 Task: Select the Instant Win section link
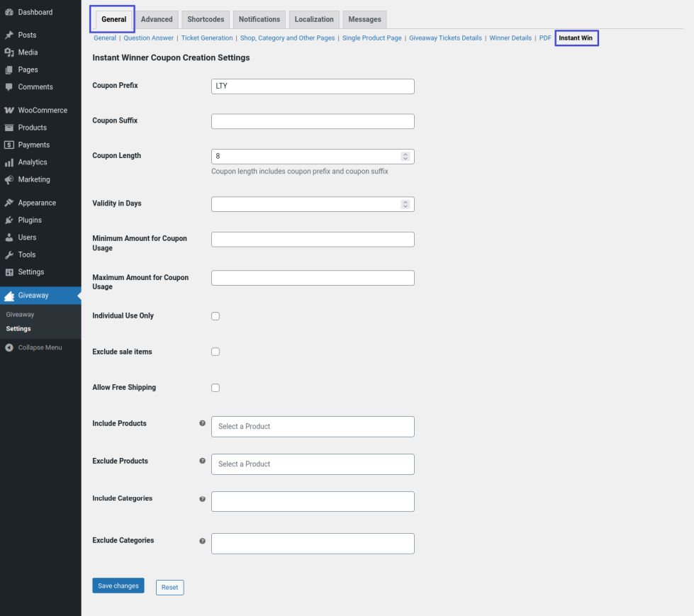[x=576, y=38]
